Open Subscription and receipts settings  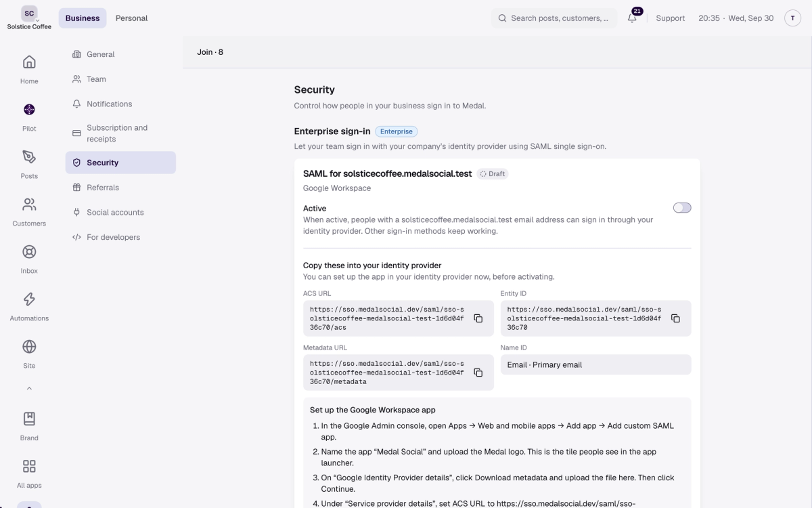coord(120,133)
